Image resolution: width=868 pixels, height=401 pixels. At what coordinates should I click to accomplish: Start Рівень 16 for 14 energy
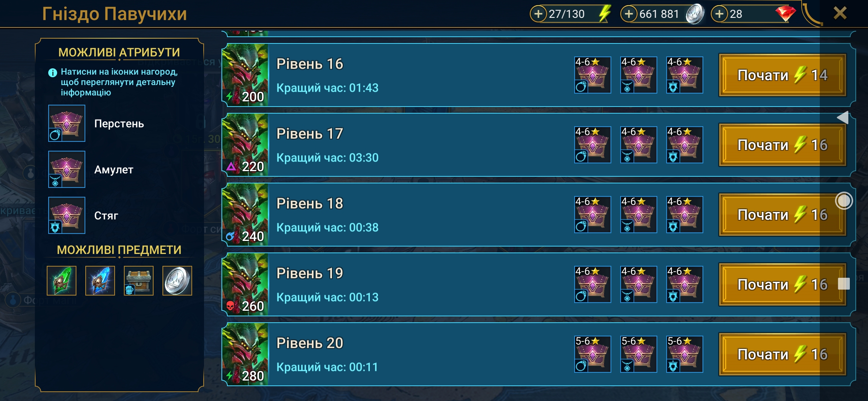pos(782,75)
